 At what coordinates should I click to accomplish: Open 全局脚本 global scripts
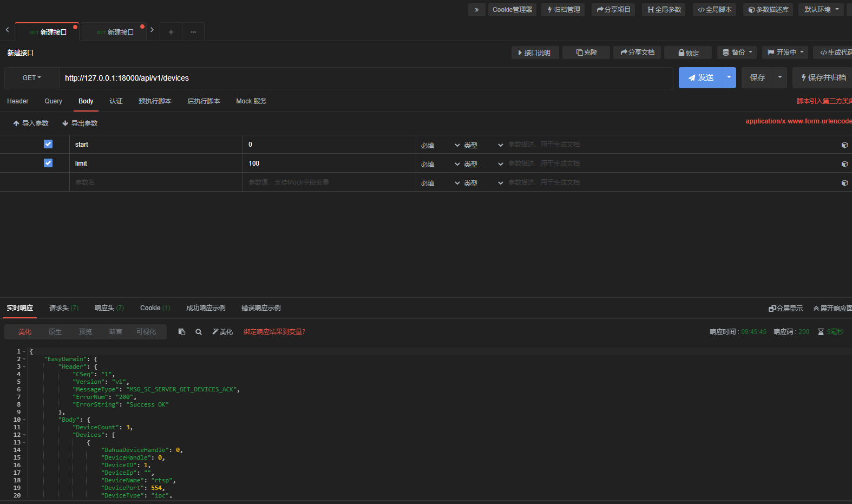click(x=715, y=10)
